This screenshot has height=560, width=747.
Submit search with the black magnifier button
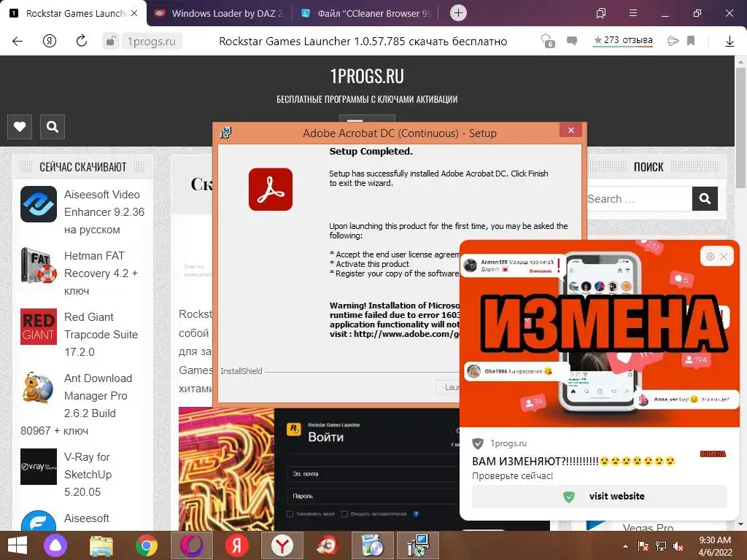pos(705,198)
